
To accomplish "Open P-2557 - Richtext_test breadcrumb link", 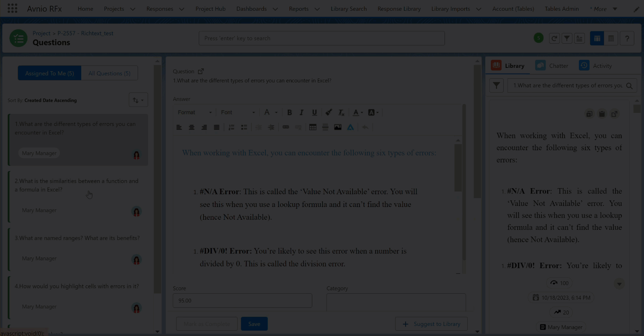I will click(x=85, y=33).
